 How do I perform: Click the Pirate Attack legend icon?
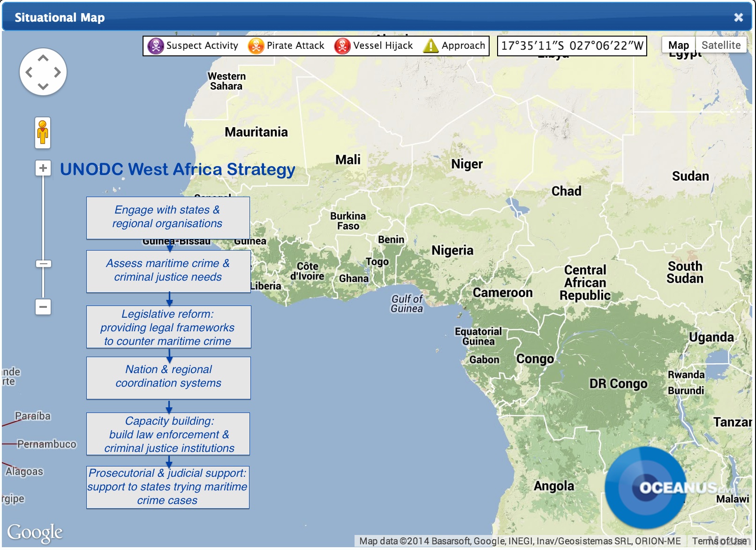point(256,46)
